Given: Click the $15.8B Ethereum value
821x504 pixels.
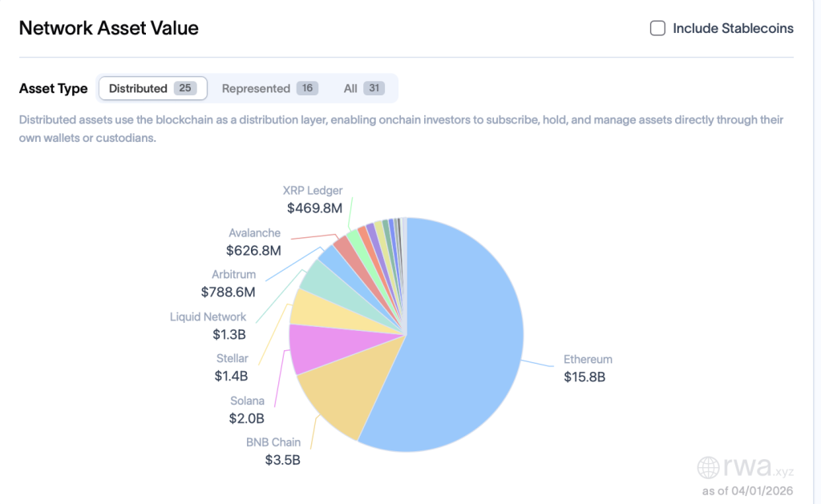Looking at the screenshot, I should 584,377.
